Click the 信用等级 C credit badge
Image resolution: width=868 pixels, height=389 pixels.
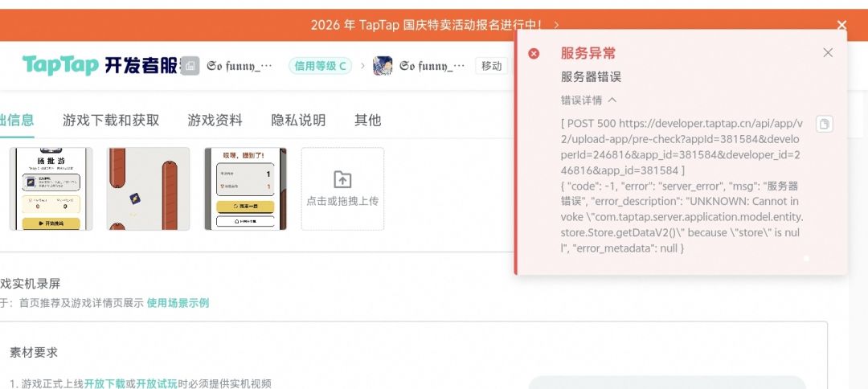pos(320,66)
